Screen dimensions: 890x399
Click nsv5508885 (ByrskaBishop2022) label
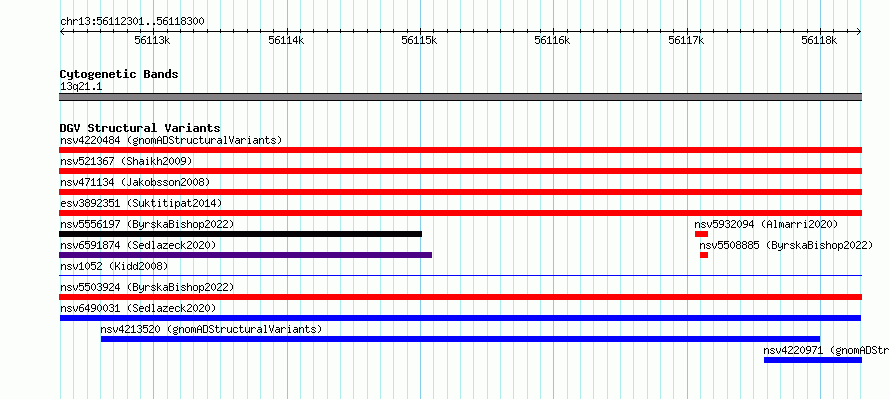(786, 245)
